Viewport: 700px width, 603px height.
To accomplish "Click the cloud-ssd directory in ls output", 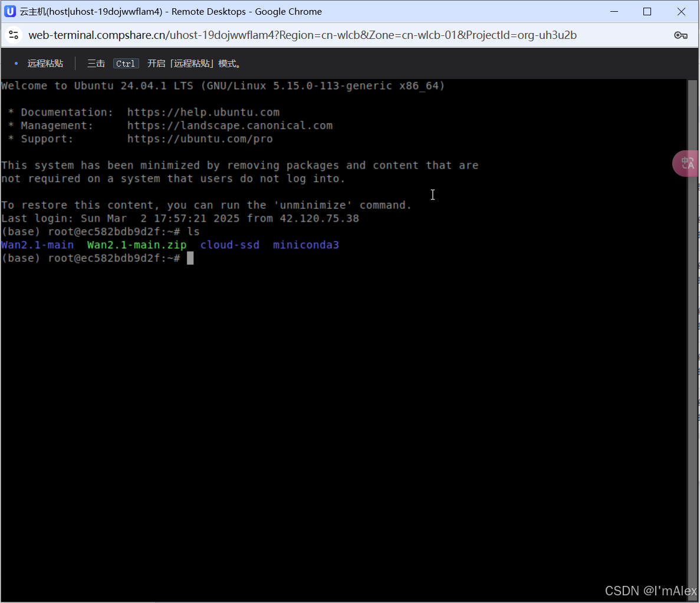I will (229, 245).
